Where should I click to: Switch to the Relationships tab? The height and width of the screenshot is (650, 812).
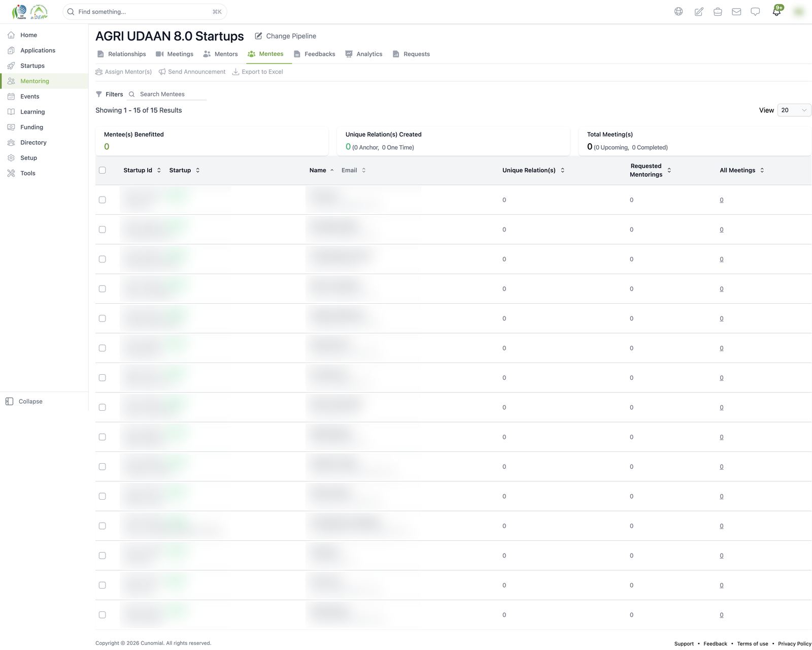[x=121, y=54]
